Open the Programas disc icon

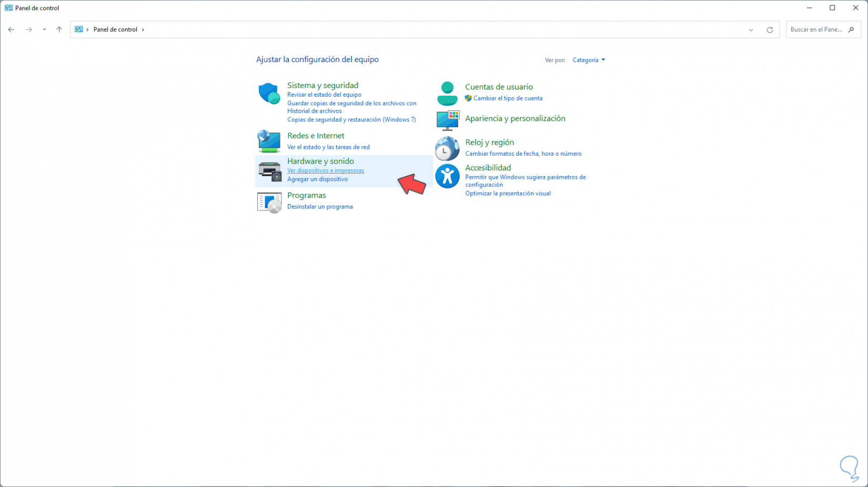click(269, 202)
